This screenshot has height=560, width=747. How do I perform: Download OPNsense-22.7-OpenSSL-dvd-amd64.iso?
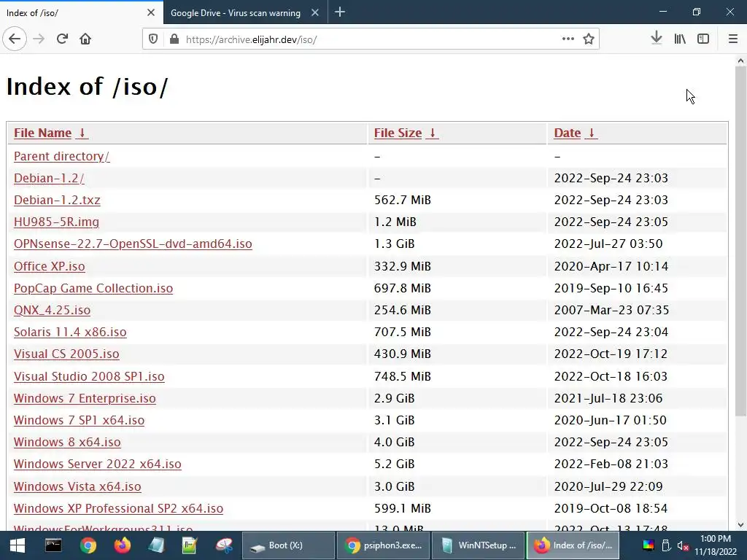point(133,244)
